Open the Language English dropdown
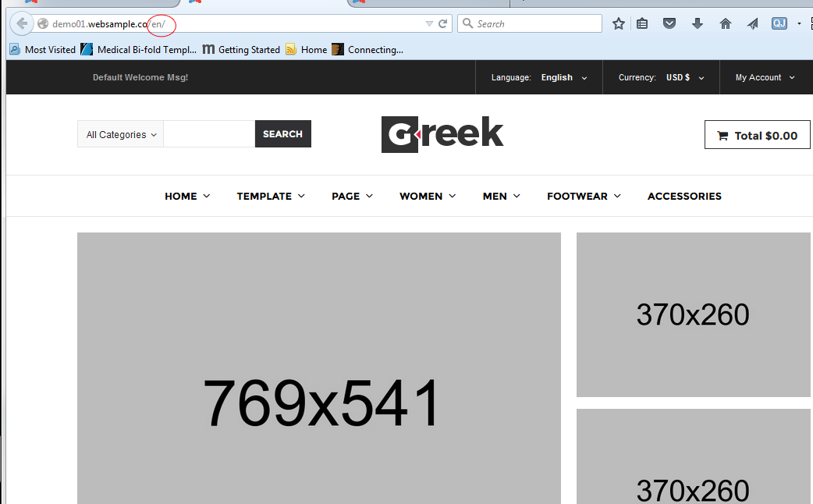 coord(563,77)
